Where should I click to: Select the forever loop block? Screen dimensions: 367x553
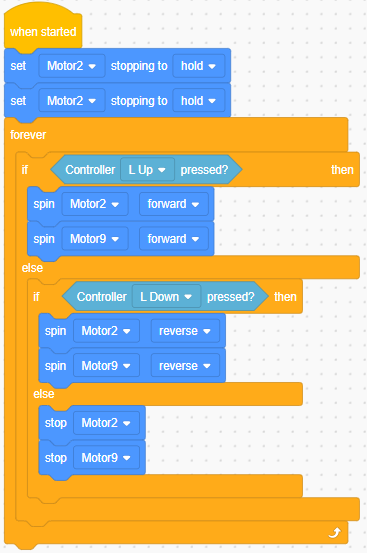28,135
